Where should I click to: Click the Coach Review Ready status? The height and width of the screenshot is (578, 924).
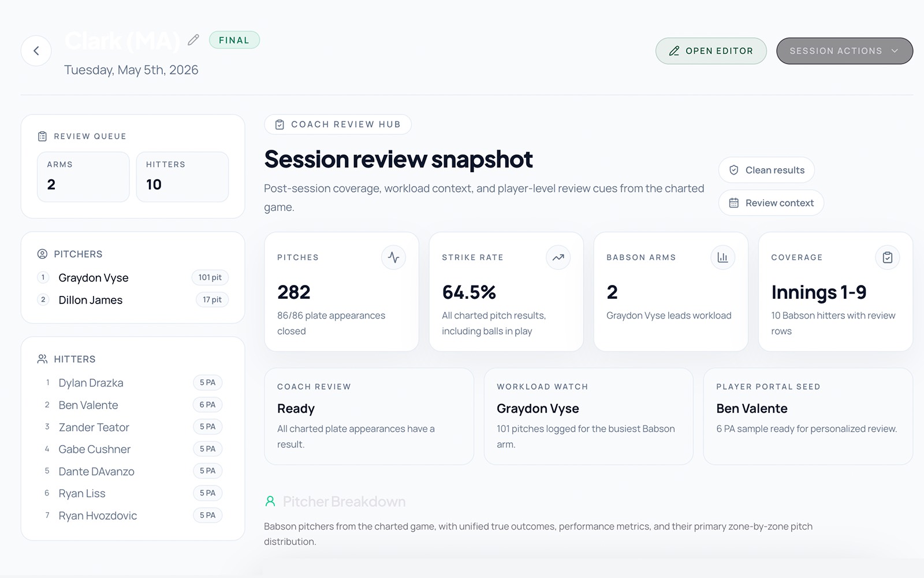tap(296, 409)
